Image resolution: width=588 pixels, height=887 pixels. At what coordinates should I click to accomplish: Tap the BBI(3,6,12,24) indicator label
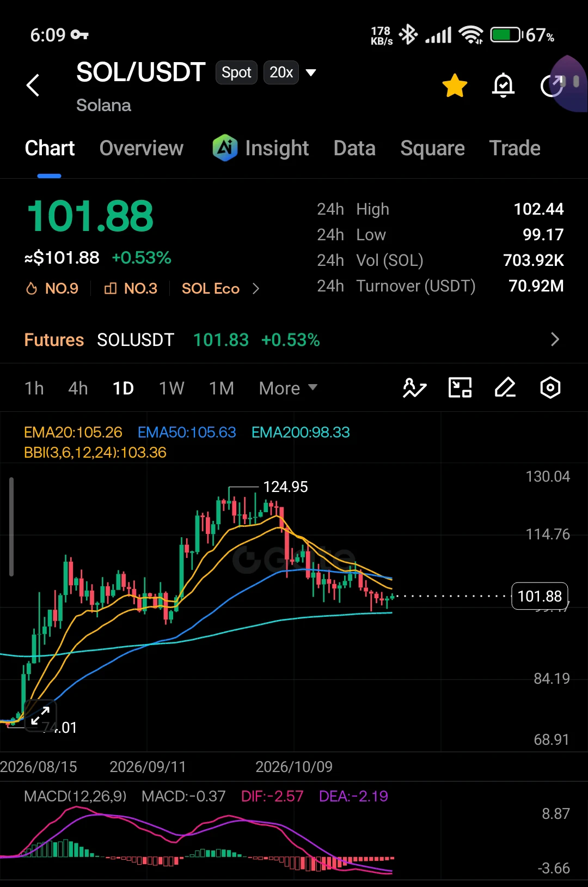pyautogui.click(x=95, y=452)
